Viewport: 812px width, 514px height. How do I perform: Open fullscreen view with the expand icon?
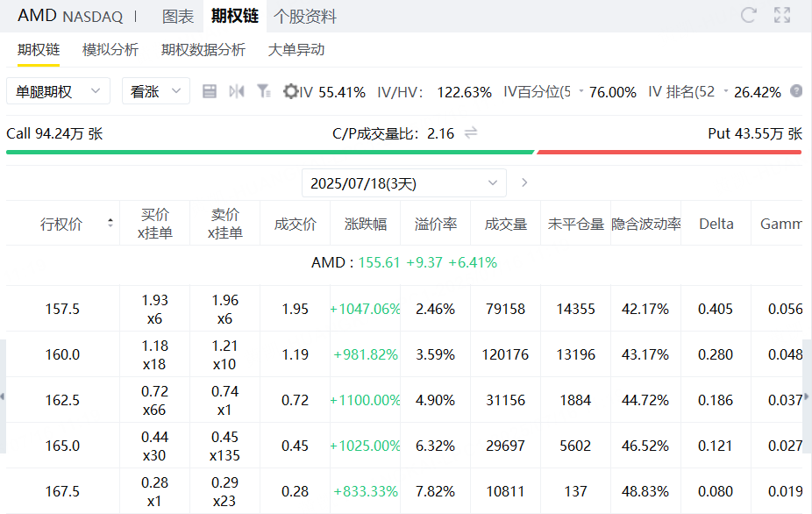tap(782, 15)
